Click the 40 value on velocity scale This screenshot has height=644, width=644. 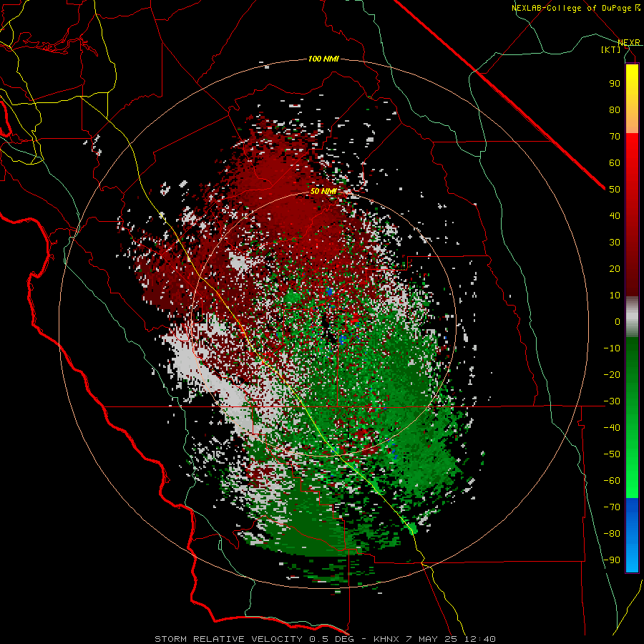615,215
